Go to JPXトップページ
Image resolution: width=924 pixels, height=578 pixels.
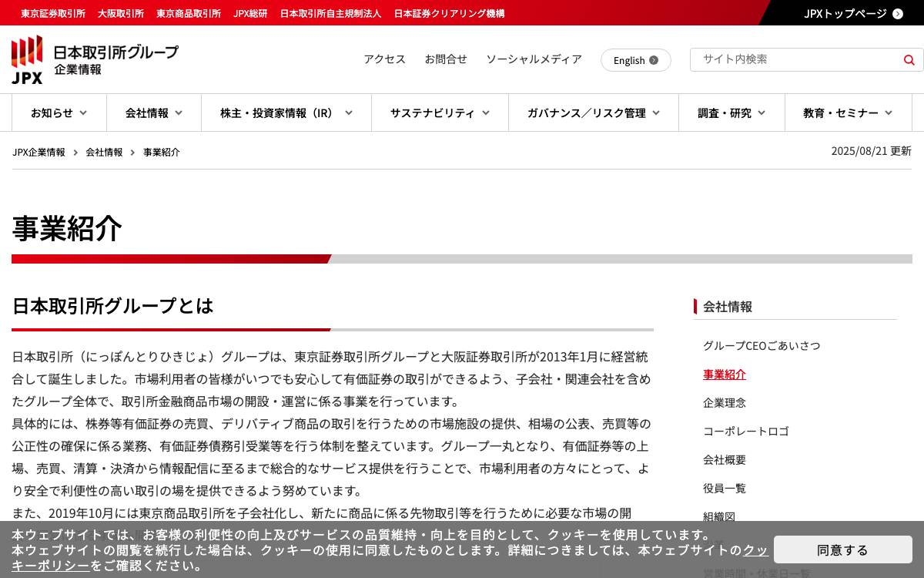click(x=853, y=14)
